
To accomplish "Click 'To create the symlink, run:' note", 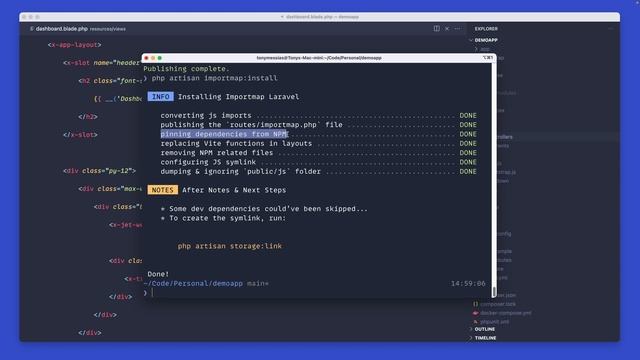I will click(x=224, y=218).
